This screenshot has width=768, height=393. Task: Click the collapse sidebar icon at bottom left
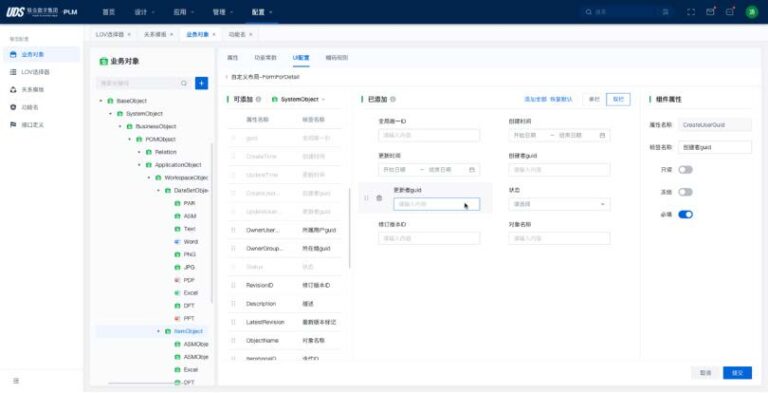coord(16,381)
